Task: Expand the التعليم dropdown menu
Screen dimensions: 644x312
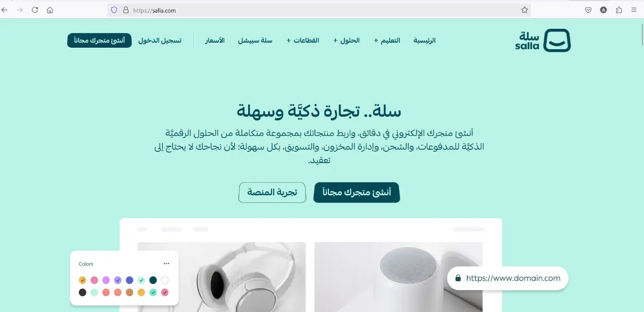Action: point(387,41)
